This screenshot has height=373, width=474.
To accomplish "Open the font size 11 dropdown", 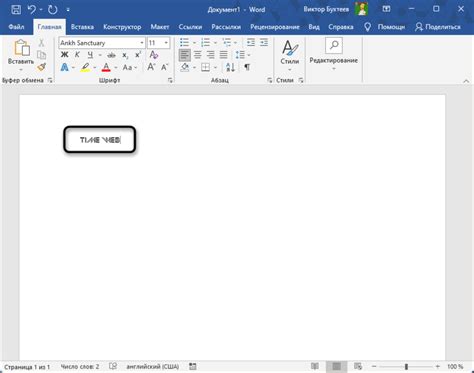I will pyautogui.click(x=166, y=43).
